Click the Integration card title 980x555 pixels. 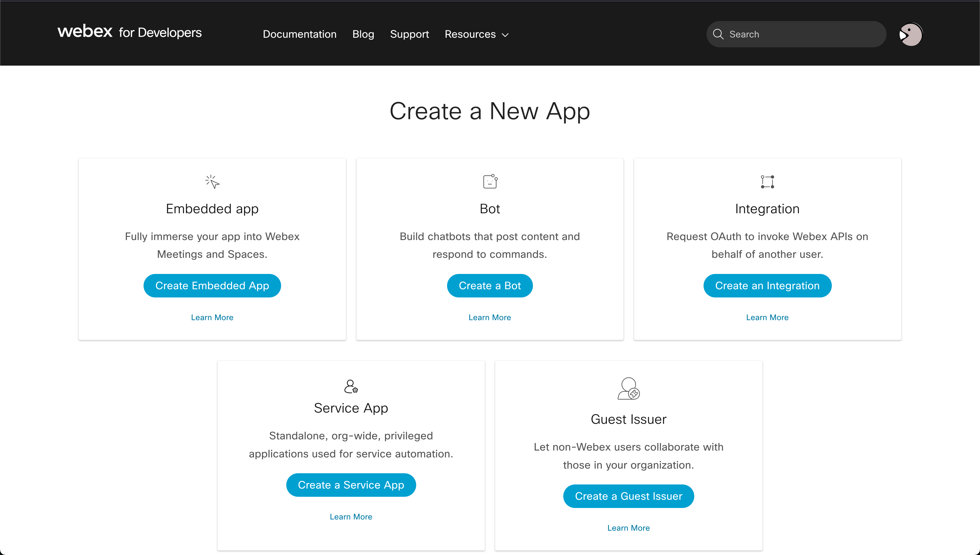(767, 209)
